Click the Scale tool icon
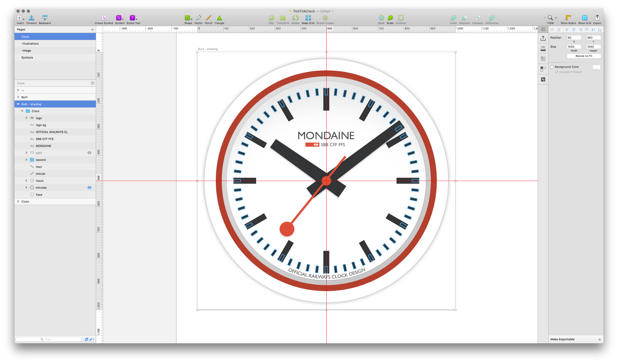Screen dimensions: 618x364 point(390,18)
